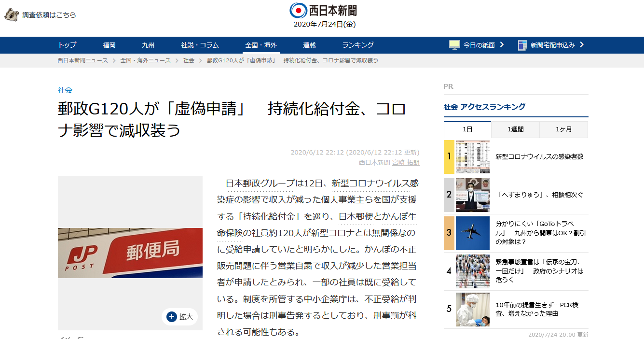Click the 社会 category label above headline

[65, 90]
